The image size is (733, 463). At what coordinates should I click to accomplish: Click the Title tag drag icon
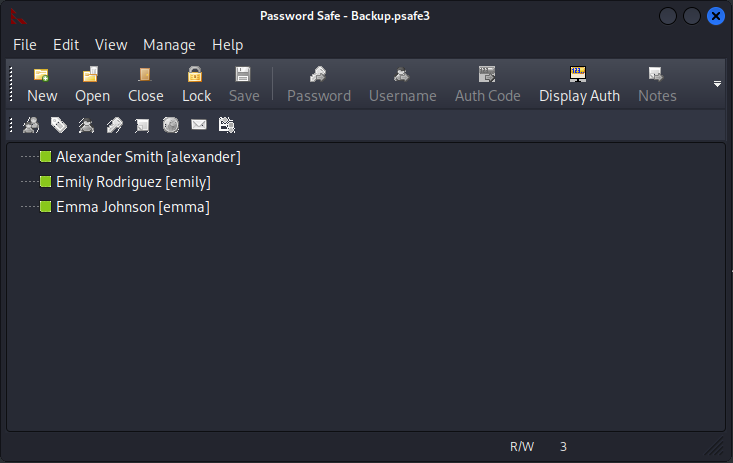click(x=59, y=125)
